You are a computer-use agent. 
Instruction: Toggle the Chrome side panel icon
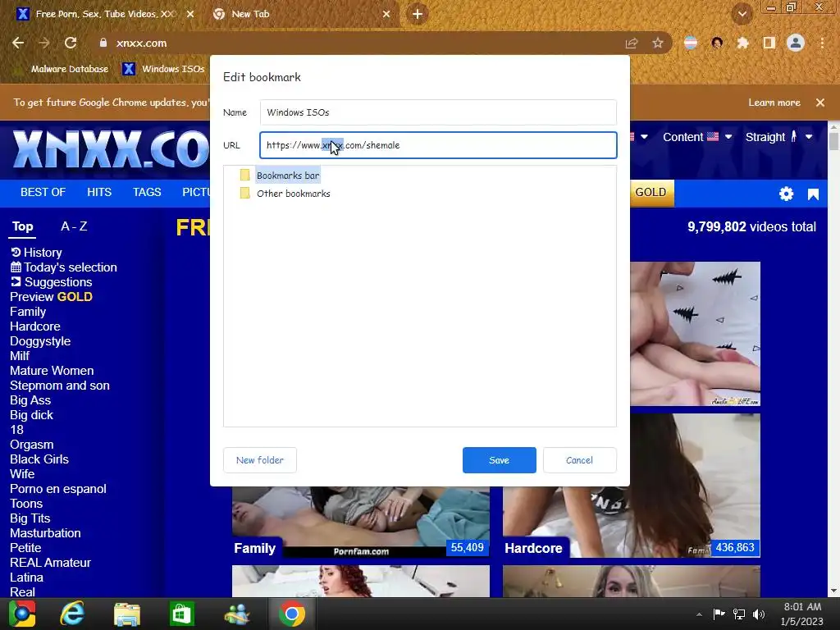769,43
